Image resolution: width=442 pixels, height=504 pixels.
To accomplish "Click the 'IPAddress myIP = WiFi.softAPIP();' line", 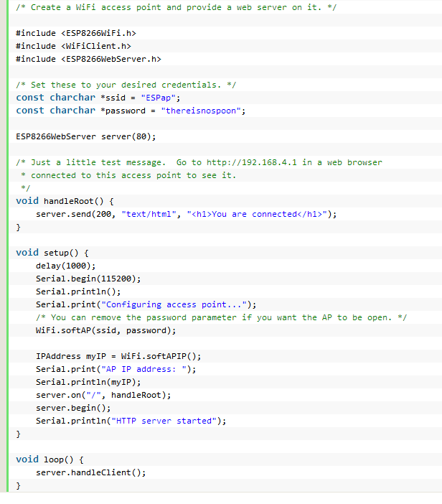I will (x=118, y=357).
